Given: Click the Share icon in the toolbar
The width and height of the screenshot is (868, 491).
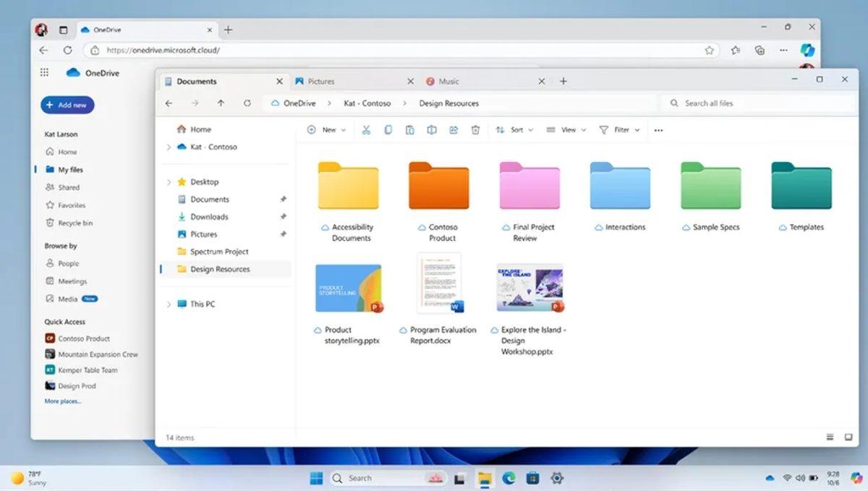Looking at the screenshot, I should coord(454,129).
